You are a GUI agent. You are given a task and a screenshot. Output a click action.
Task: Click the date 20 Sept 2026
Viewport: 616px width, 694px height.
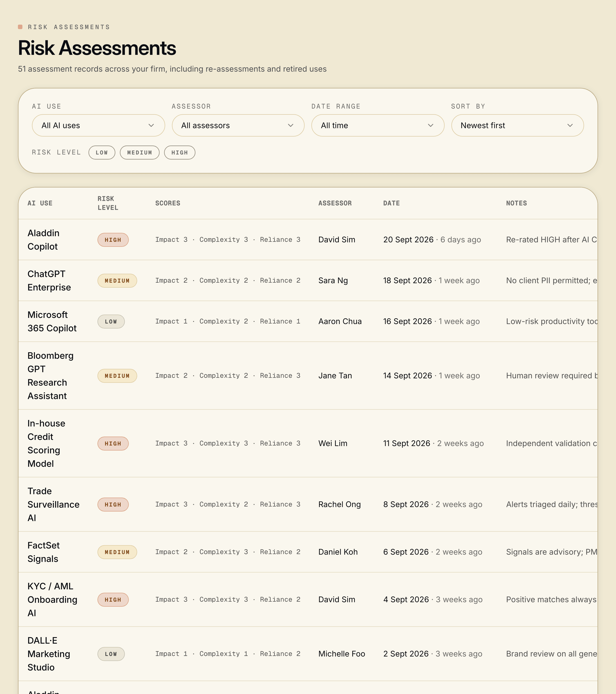click(x=408, y=240)
